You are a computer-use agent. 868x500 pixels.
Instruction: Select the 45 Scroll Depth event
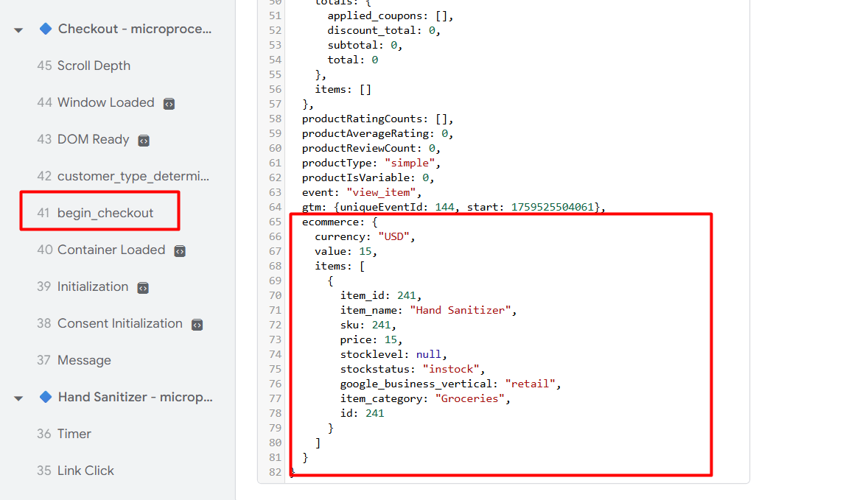point(83,66)
